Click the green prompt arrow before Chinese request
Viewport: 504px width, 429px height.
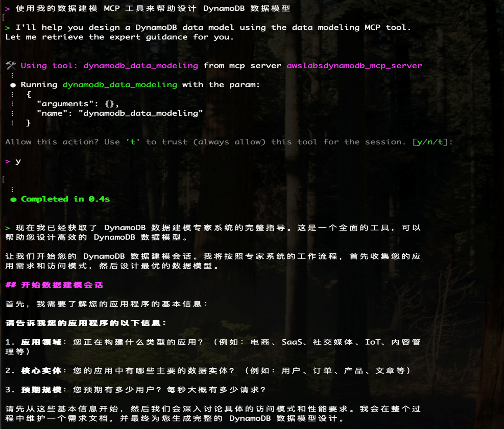pyautogui.click(x=8, y=9)
